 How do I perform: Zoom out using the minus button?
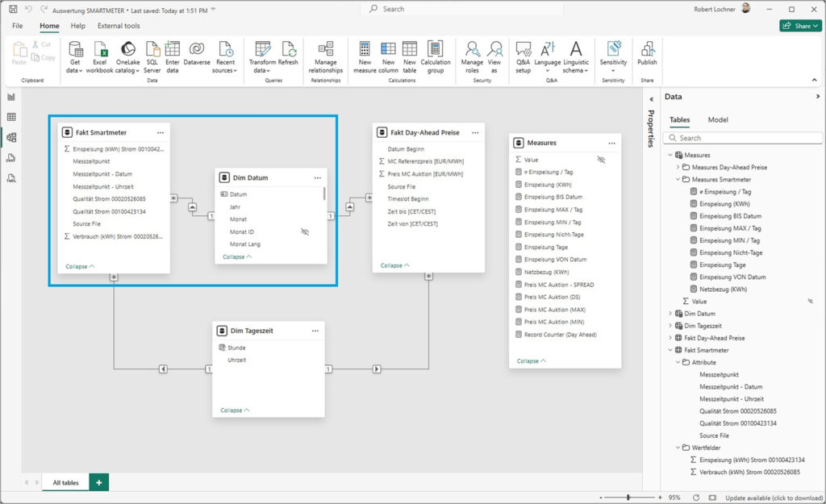click(x=600, y=498)
